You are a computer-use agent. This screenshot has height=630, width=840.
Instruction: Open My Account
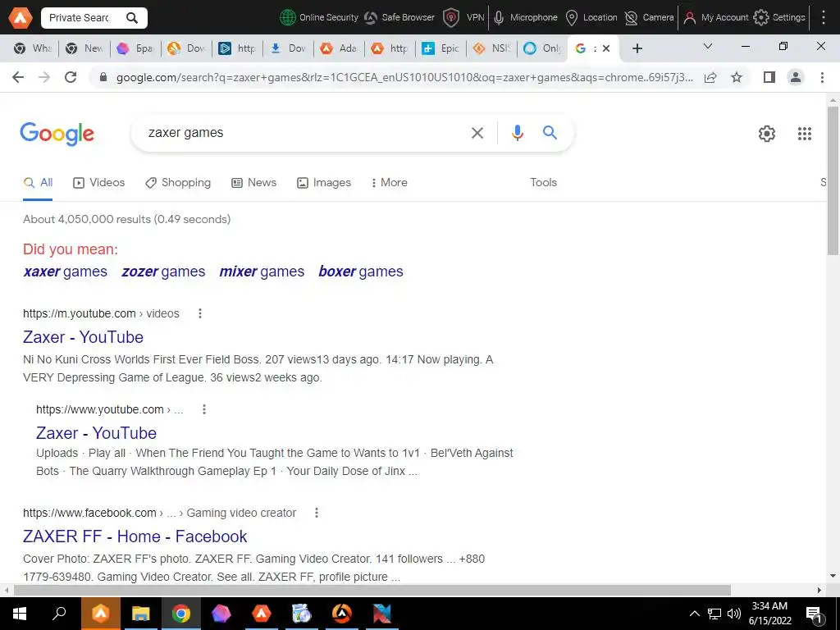(x=716, y=18)
